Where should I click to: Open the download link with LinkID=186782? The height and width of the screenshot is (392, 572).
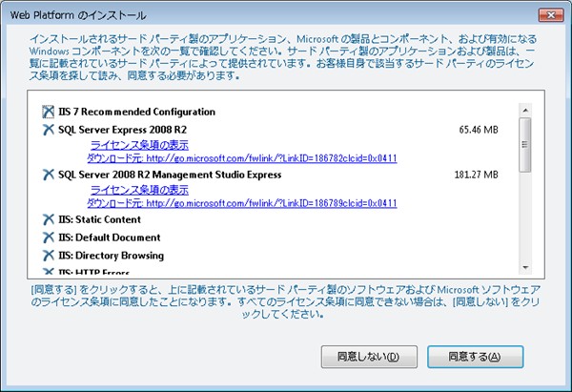tap(242, 158)
